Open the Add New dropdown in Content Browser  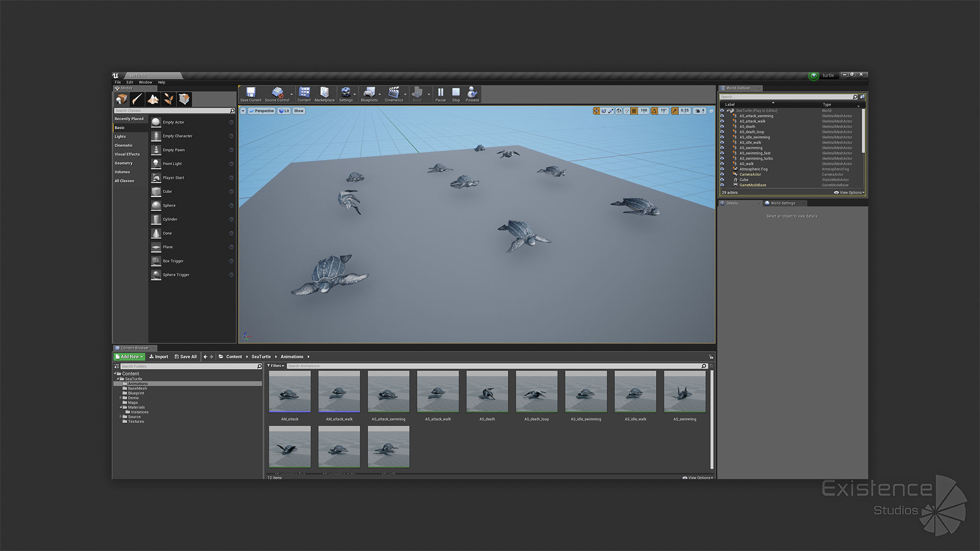coord(129,357)
